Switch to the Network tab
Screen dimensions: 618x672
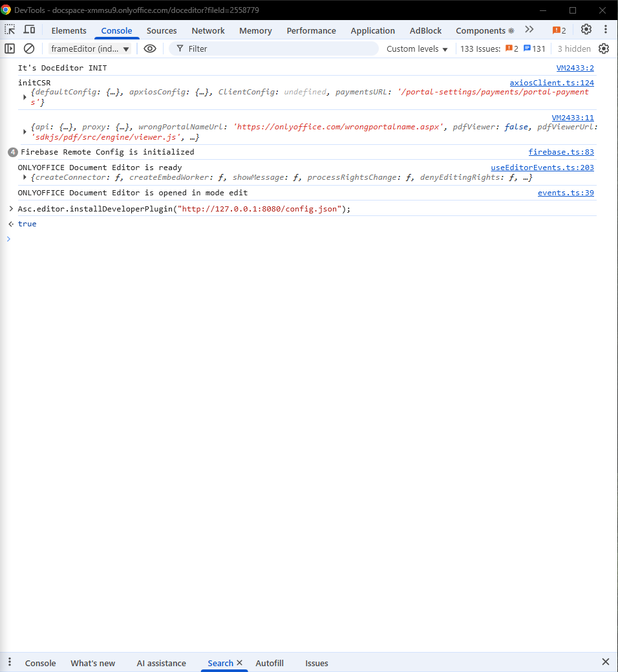(x=208, y=30)
